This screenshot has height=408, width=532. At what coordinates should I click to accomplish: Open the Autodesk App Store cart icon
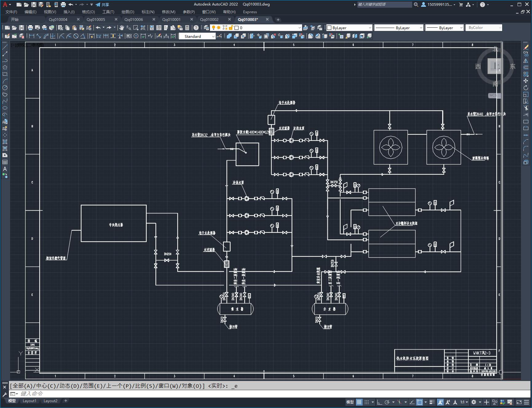(x=461, y=5)
